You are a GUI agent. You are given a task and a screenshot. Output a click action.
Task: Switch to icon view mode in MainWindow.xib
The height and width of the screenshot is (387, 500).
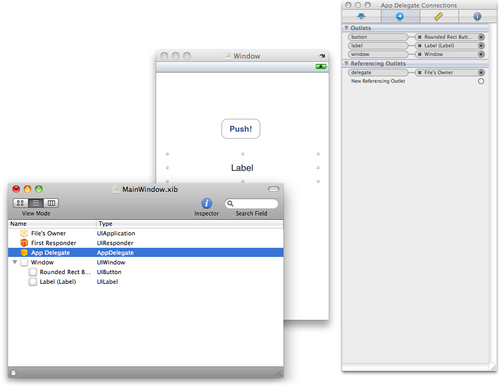pos(20,203)
